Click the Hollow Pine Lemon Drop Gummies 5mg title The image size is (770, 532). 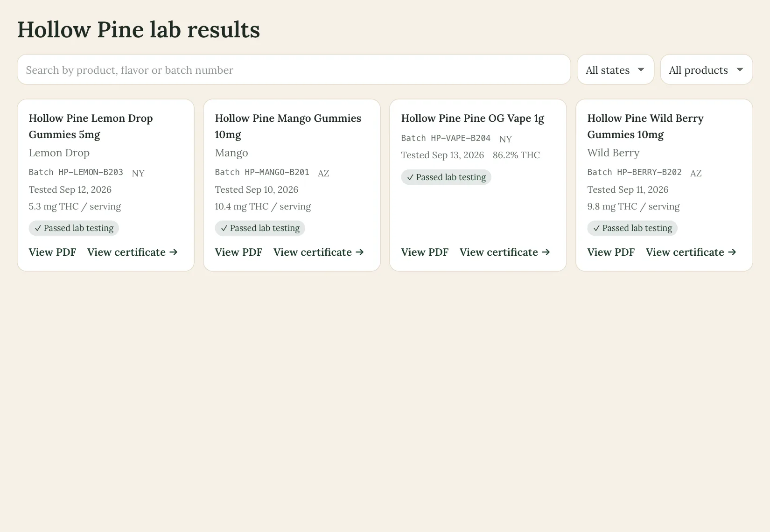91,126
